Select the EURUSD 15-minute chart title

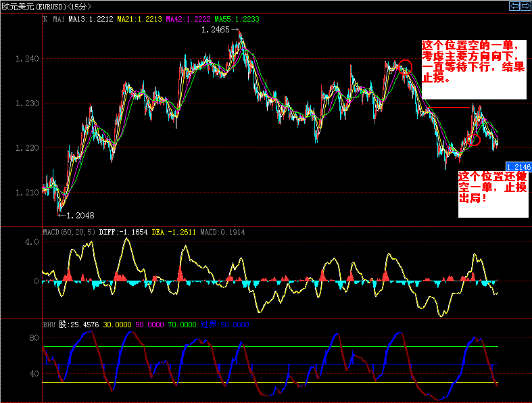pyautogui.click(x=47, y=6)
